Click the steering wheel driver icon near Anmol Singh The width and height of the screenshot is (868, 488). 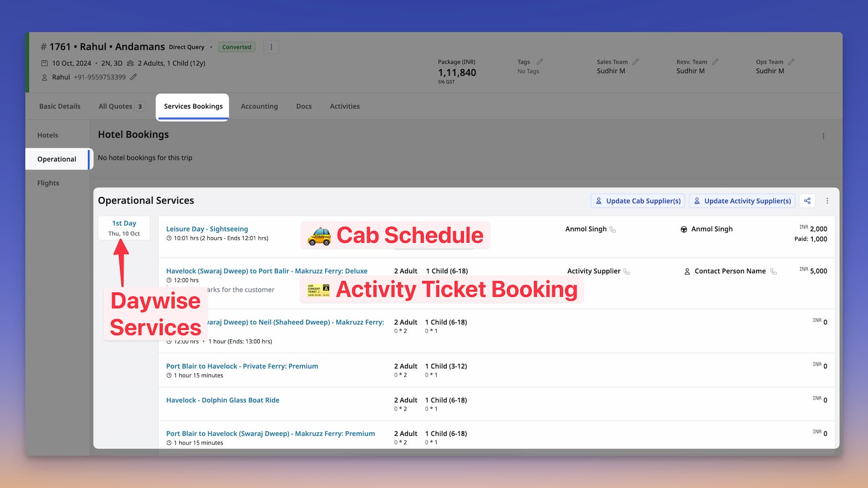683,229
